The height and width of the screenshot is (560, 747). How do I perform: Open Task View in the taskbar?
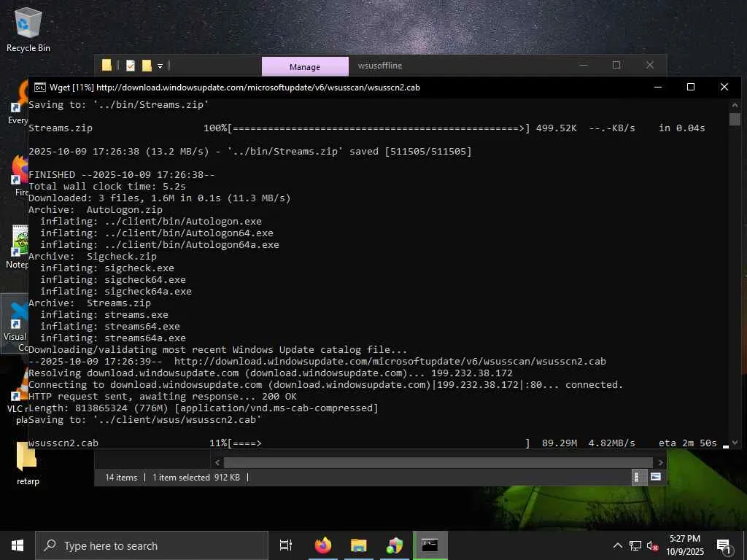286,545
